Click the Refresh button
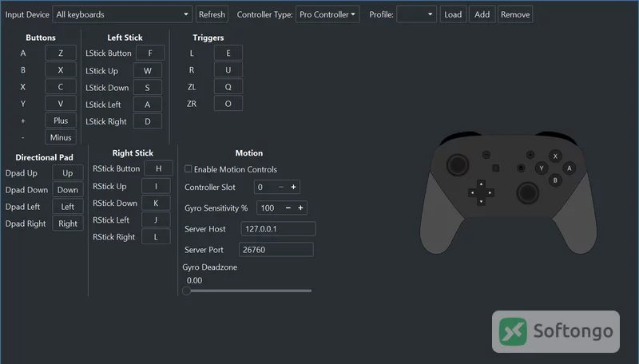The image size is (639, 364). 212,14
